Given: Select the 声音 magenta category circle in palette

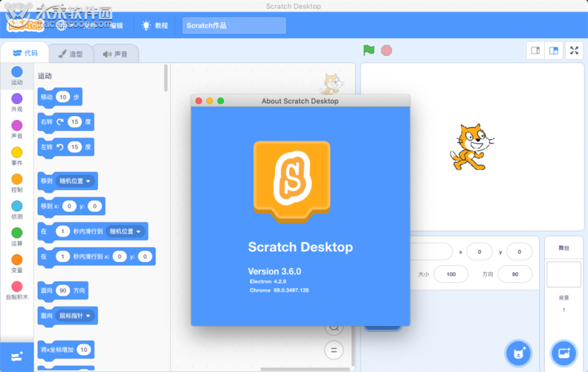Looking at the screenshot, I should coord(17,126).
